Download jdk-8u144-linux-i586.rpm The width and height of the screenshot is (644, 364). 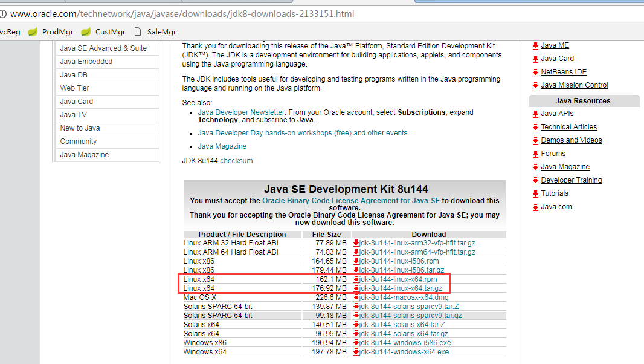[x=399, y=261]
